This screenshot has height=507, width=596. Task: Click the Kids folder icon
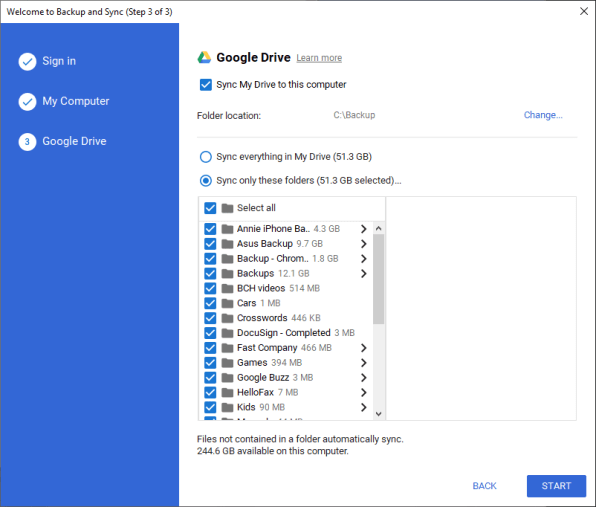tap(227, 407)
